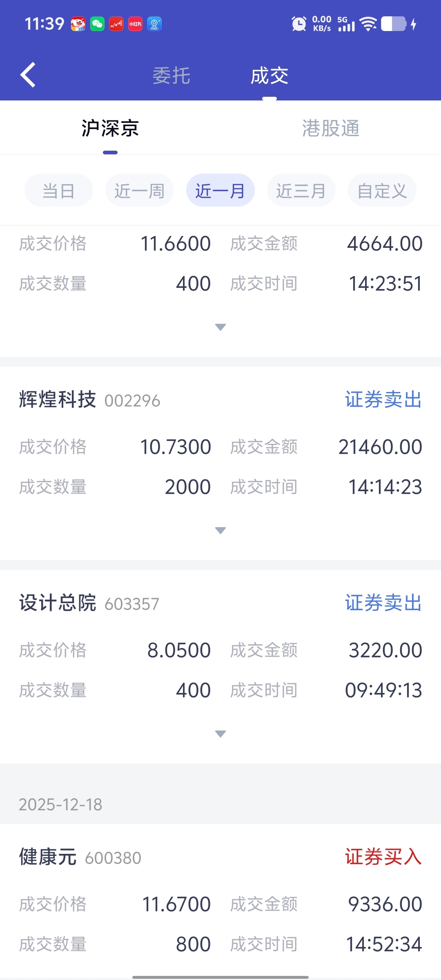Switch to the 港股通 tab
Viewport: 441px width, 980px height.
(331, 129)
